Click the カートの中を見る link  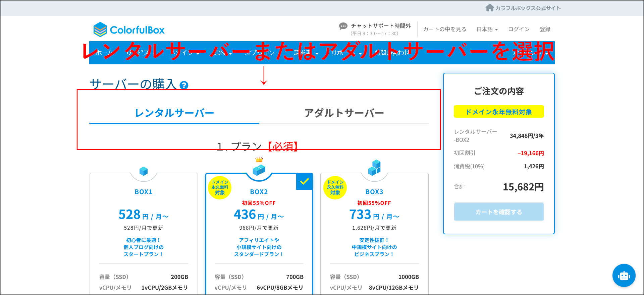pyautogui.click(x=444, y=29)
